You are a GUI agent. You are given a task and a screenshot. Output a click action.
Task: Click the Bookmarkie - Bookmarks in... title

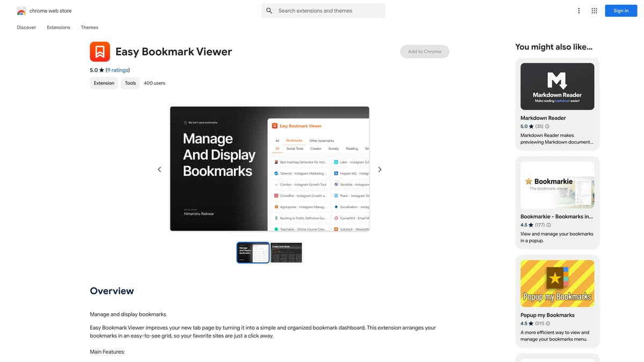tap(557, 217)
